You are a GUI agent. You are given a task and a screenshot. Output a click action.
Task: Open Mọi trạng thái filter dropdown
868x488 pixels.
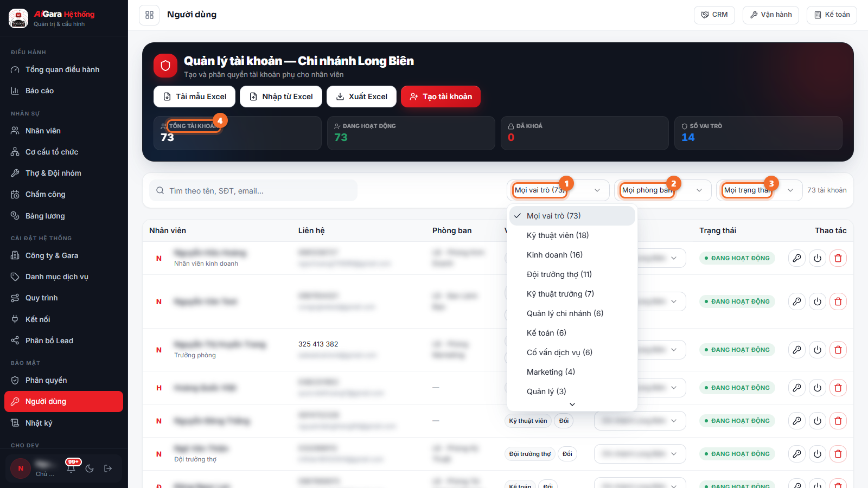click(x=759, y=190)
